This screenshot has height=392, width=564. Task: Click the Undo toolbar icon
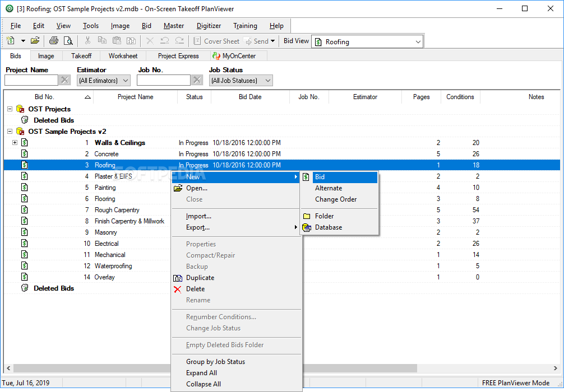click(x=165, y=41)
